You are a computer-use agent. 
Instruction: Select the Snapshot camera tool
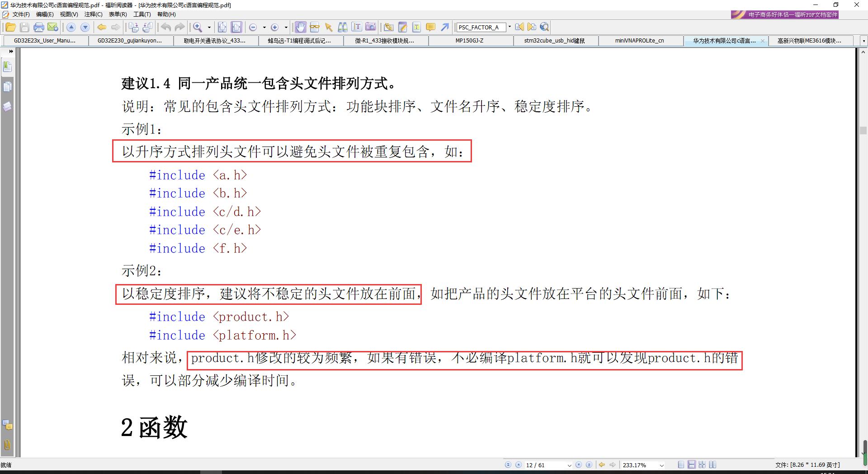[x=370, y=27]
